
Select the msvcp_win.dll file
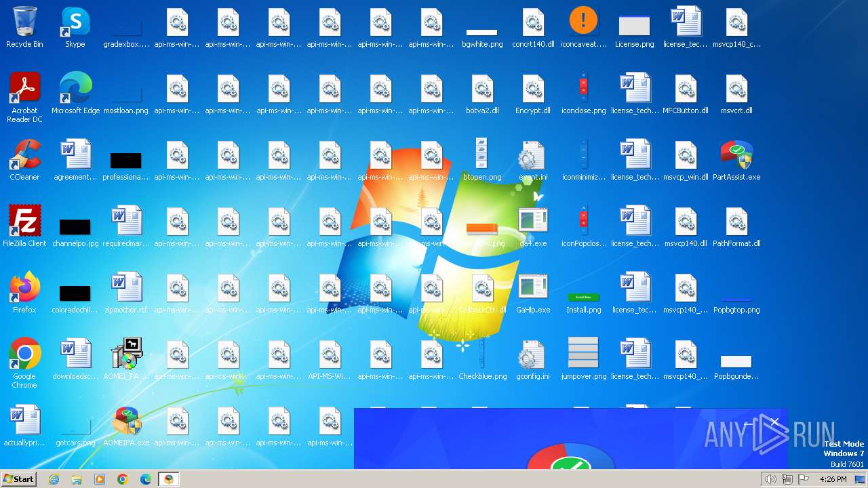pyautogui.click(x=686, y=160)
